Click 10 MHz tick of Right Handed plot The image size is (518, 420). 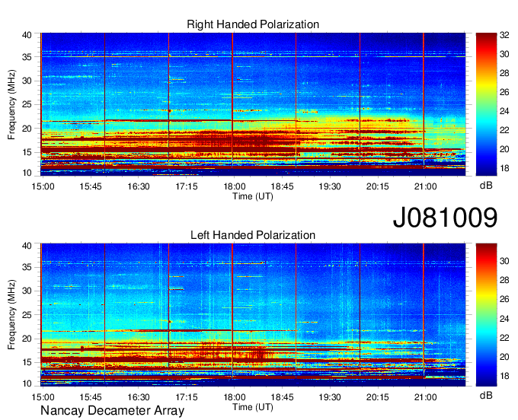tap(27, 173)
